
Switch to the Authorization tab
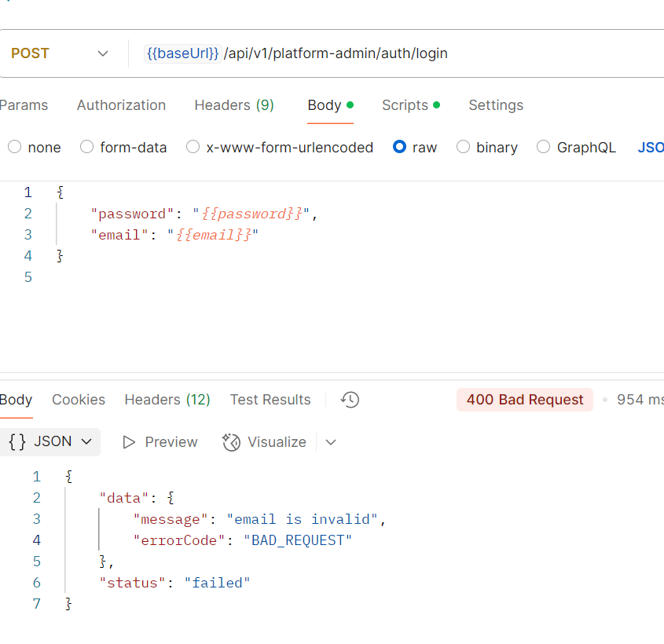[x=121, y=105]
